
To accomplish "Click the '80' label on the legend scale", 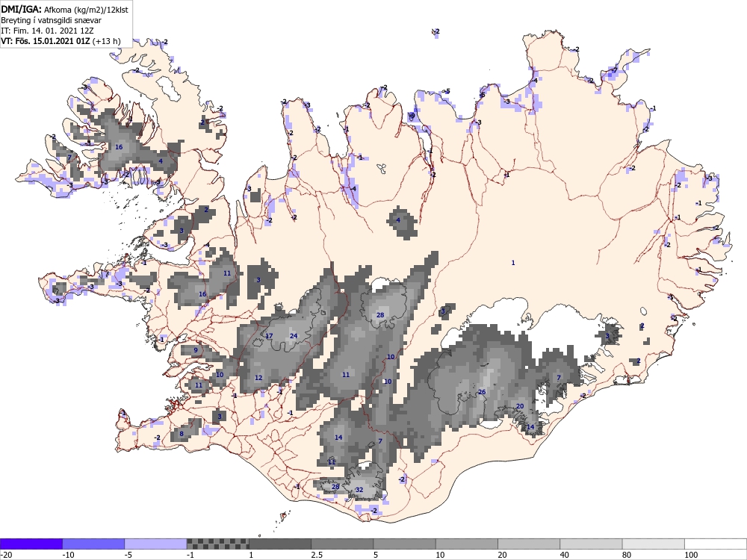I will pos(627,555).
